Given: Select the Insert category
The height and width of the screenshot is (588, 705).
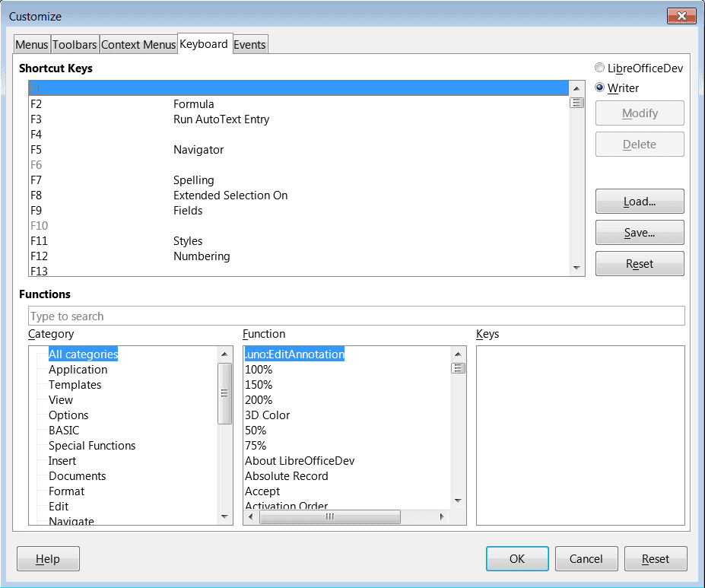Looking at the screenshot, I should pos(62,461).
